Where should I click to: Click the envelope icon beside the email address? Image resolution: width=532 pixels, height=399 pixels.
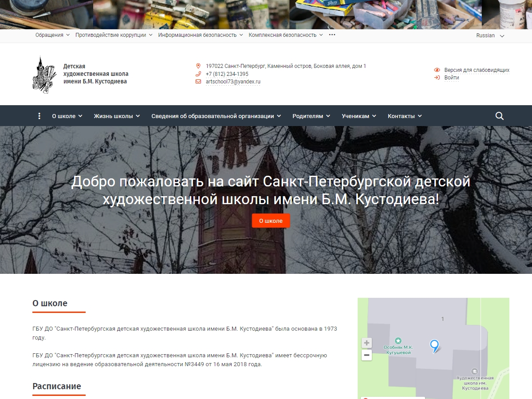pos(198,82)
